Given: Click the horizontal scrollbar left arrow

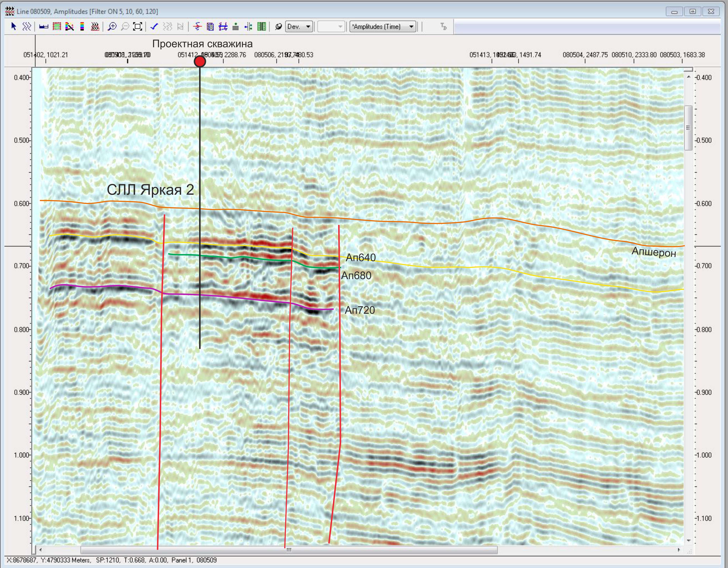Looking at the screenshot, I should [x=40, y=550].
